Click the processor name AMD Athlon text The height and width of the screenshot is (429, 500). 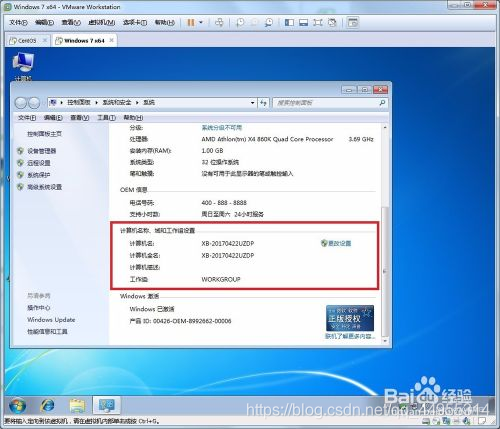point(267,139)
